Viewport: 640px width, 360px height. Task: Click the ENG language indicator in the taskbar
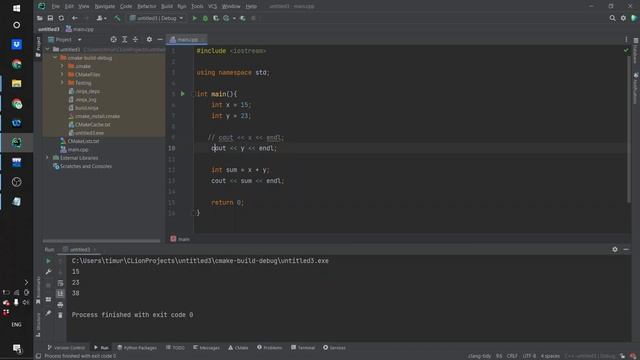coord(16,325)
